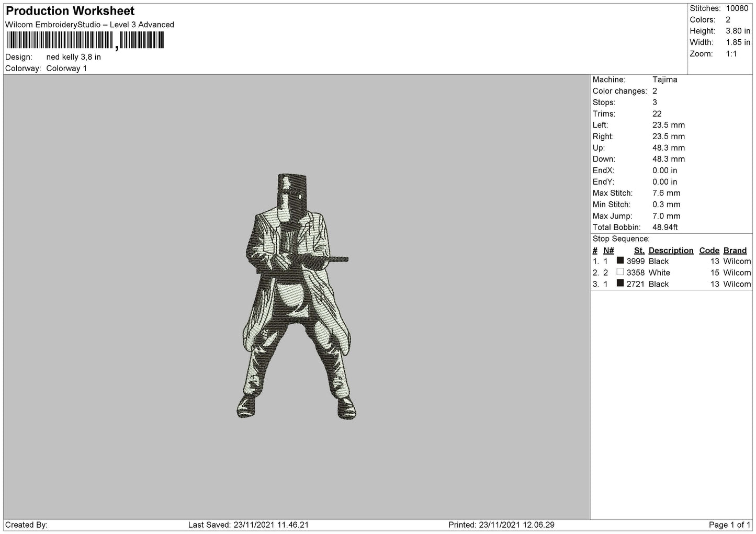Screen dimensions: 756x534
Task: Select the Machine value Tajima
Action: tap(664, 79)
